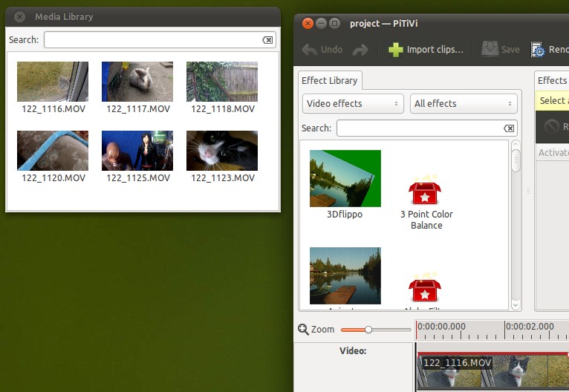Click the Video: track label
Image resolution: width=569 pixels, height=392 pixels.
[353, 350]
